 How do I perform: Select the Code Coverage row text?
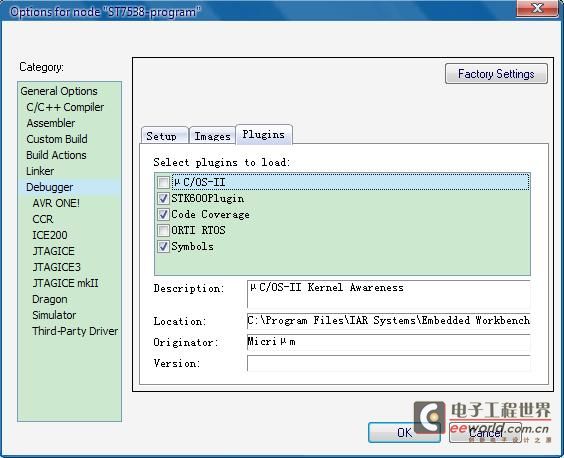tap(210, 214)
